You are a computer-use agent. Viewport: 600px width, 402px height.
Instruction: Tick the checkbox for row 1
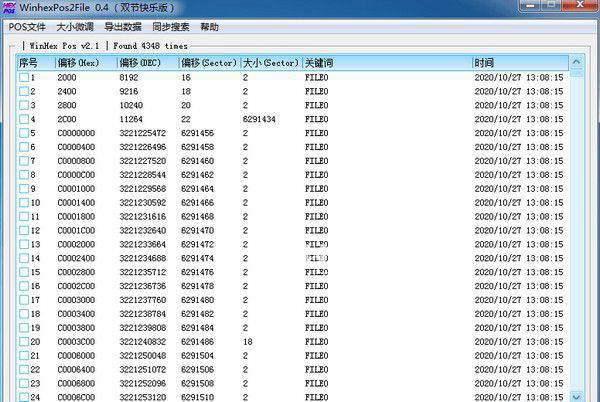(x=24, y=78)
